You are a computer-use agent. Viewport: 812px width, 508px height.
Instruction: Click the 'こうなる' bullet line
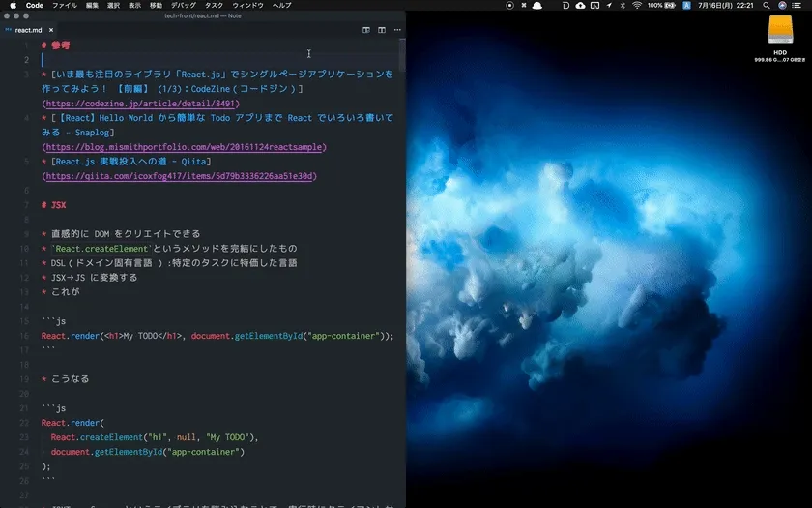[66, 379]
